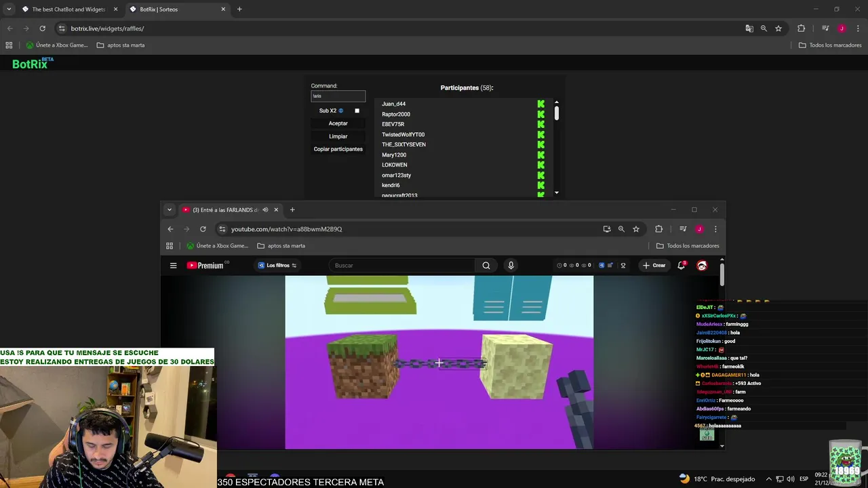
Task: Close the 'BotRix | Sorteos' tab
Action: click(x=223, y=9)
